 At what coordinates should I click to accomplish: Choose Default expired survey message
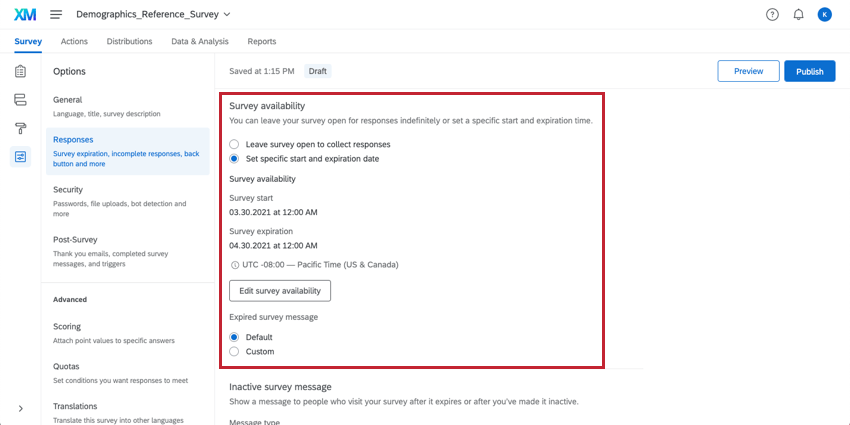[x=234, y=337]
